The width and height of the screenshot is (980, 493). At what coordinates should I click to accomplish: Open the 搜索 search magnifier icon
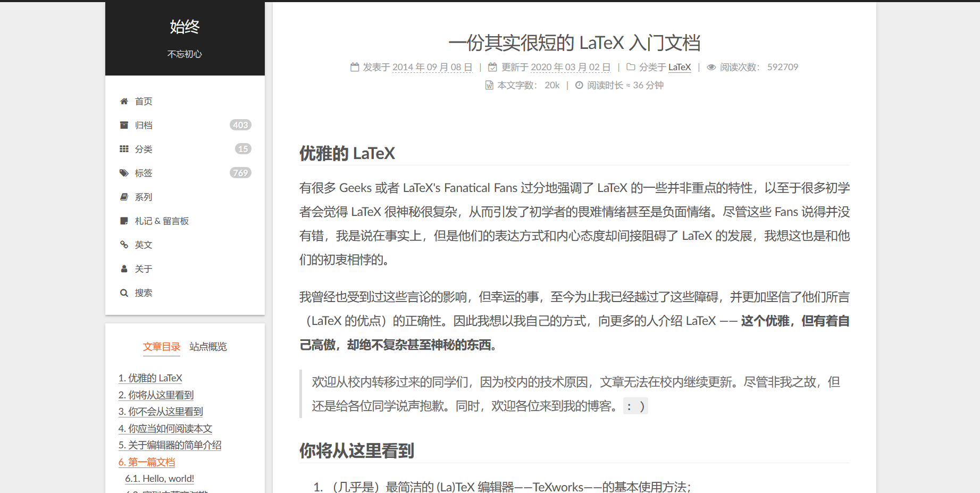124,293
